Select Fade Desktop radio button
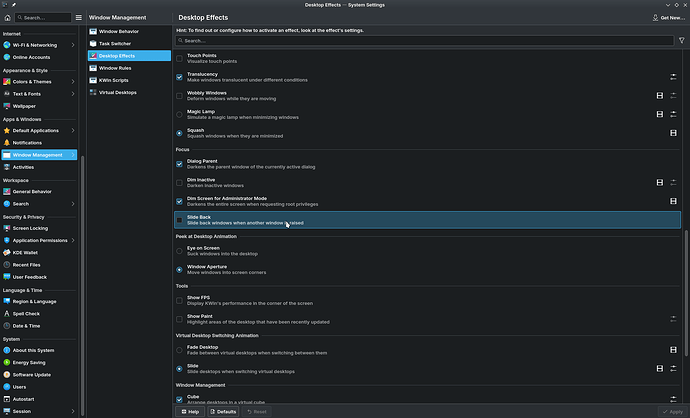The width and height of the screenshot is (690, 418). pos(180,350)
